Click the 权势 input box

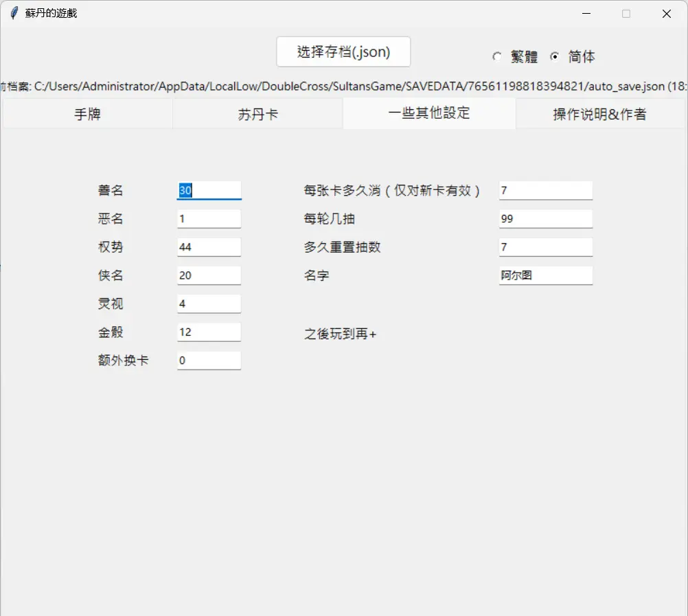(x=209, y=247)
